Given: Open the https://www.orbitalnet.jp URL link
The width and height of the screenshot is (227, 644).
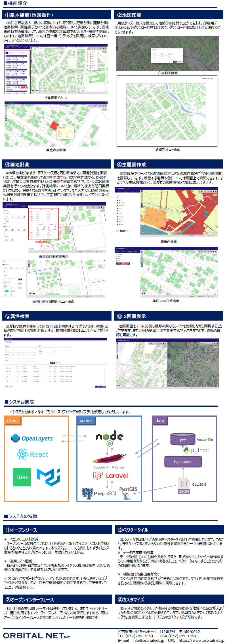Looking at the screenshot, I should 201,640.
